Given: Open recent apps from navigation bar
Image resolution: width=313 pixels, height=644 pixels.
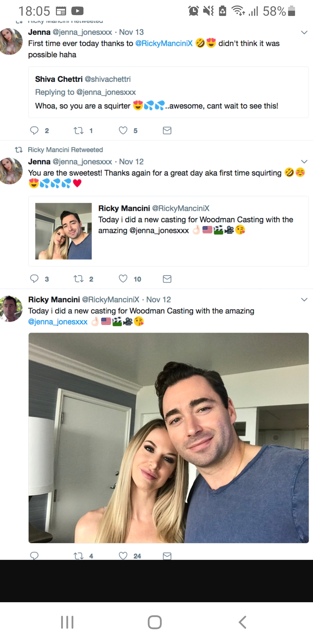Looking at the screenshot, I should tap(67, 622).
